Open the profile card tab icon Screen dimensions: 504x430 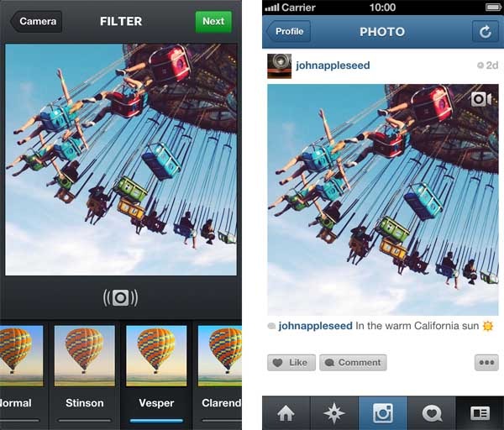(480, 413)
